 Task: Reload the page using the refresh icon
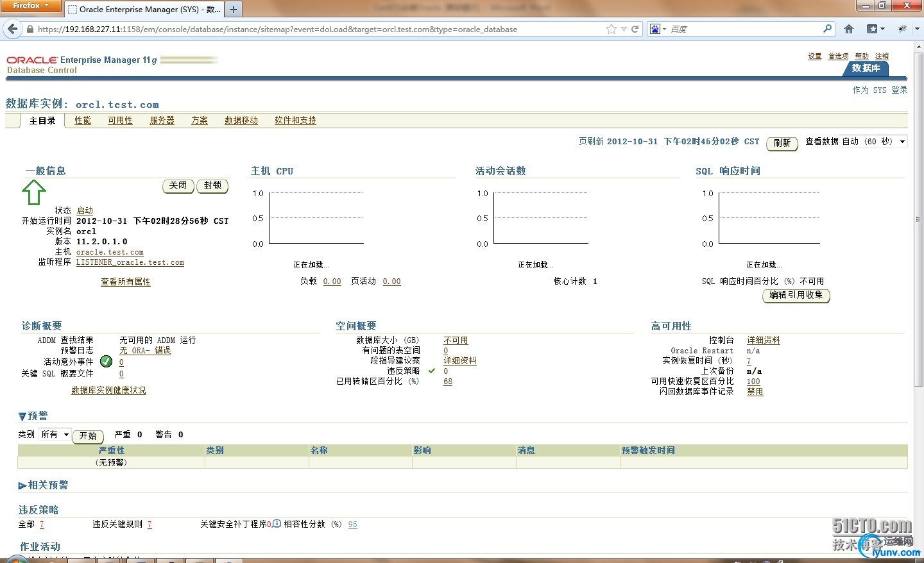point(635,29)
